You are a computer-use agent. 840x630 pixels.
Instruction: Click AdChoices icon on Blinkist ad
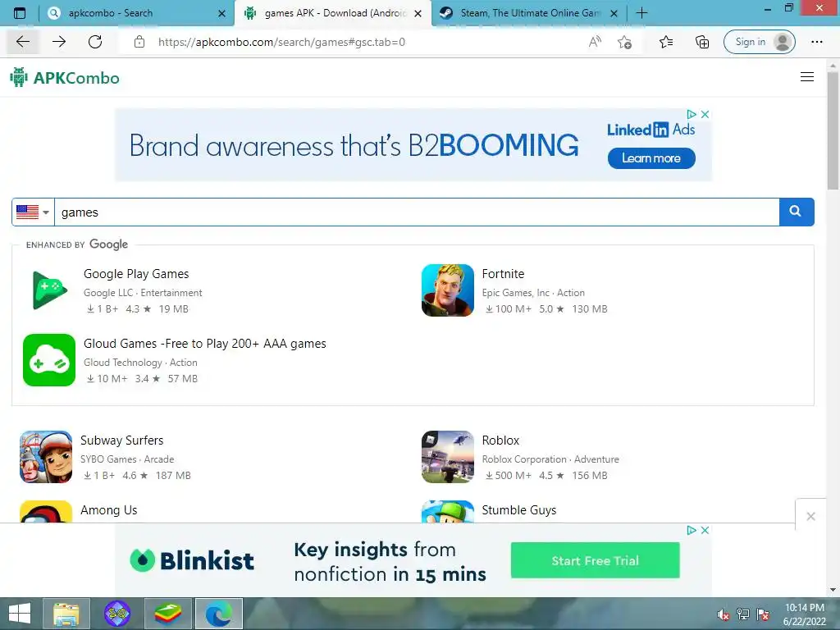(692, 530)
